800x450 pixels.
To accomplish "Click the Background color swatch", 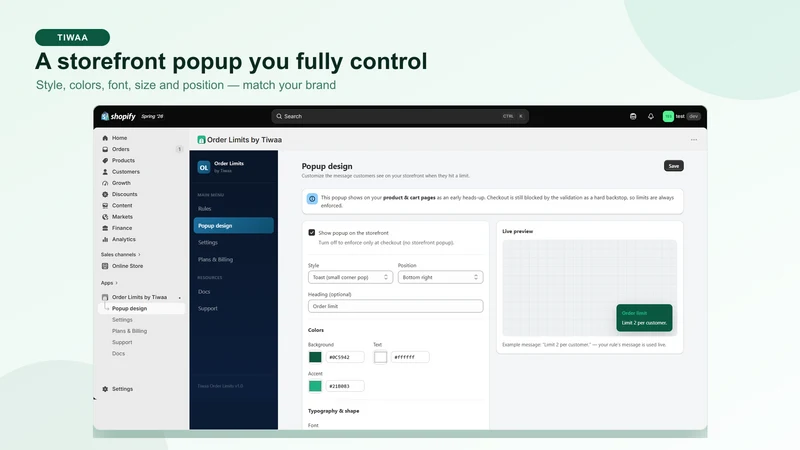I will click(315, 357).
